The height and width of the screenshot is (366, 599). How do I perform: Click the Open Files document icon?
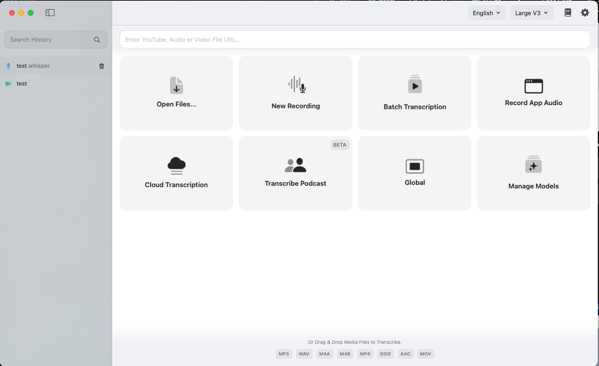pyautogui.click(x=176, y=85)
